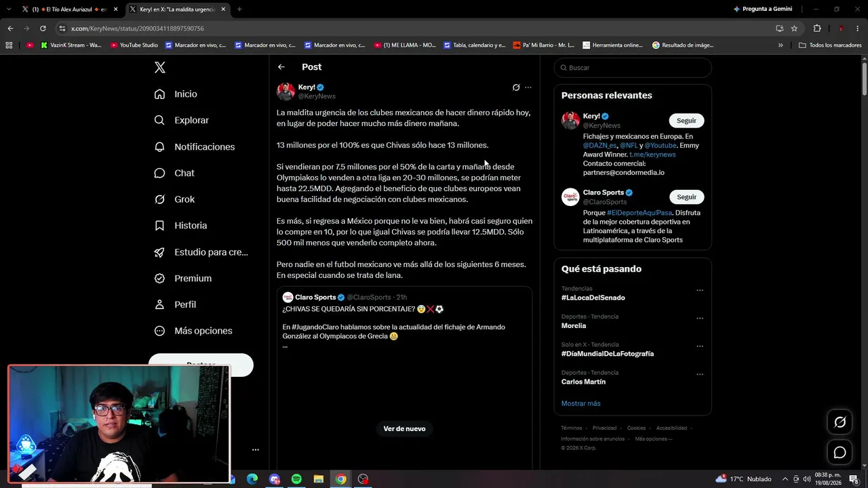The width and height of the screenshot is (868, 488).
Task: Click the browser back button
Action: click(10, 28)
